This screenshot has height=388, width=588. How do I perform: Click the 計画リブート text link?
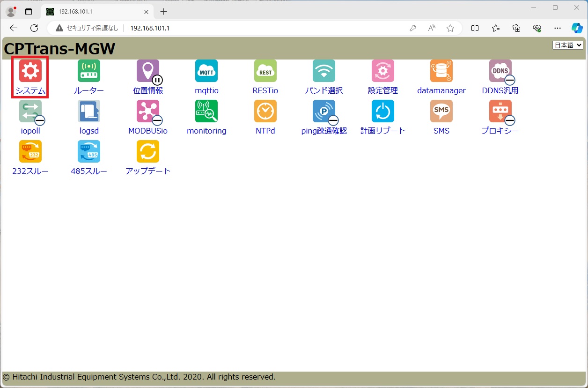(x=383, y=131)
